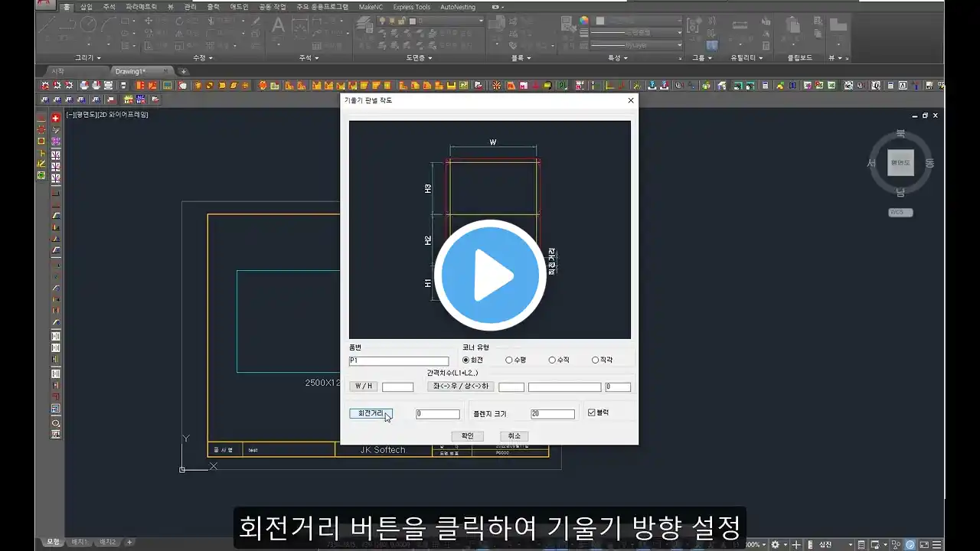
Task: Open the Express Tools ribbon tab
Action: coord(411,7)
